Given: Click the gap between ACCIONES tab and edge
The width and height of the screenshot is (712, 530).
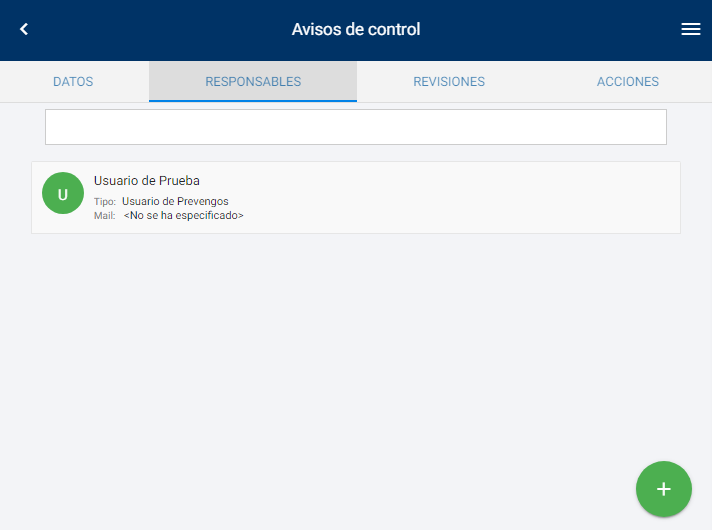Looking at the screenshot, I should click(690, 82).
